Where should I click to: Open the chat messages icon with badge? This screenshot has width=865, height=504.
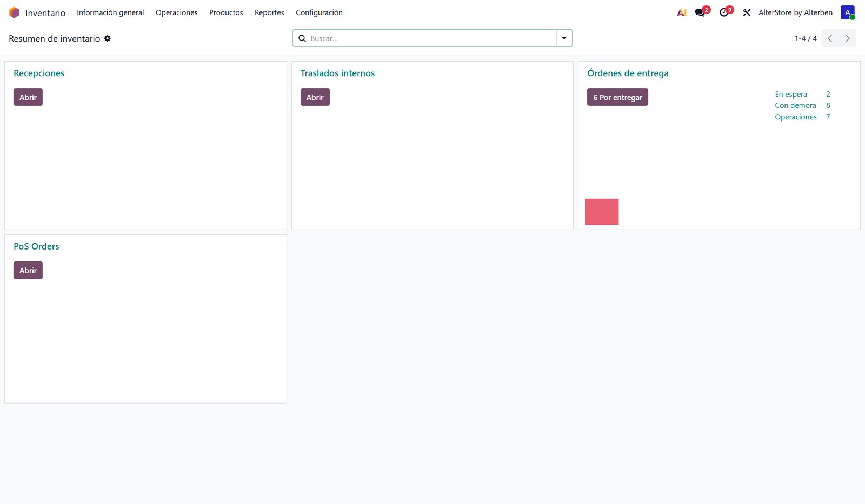click(701, 12)
